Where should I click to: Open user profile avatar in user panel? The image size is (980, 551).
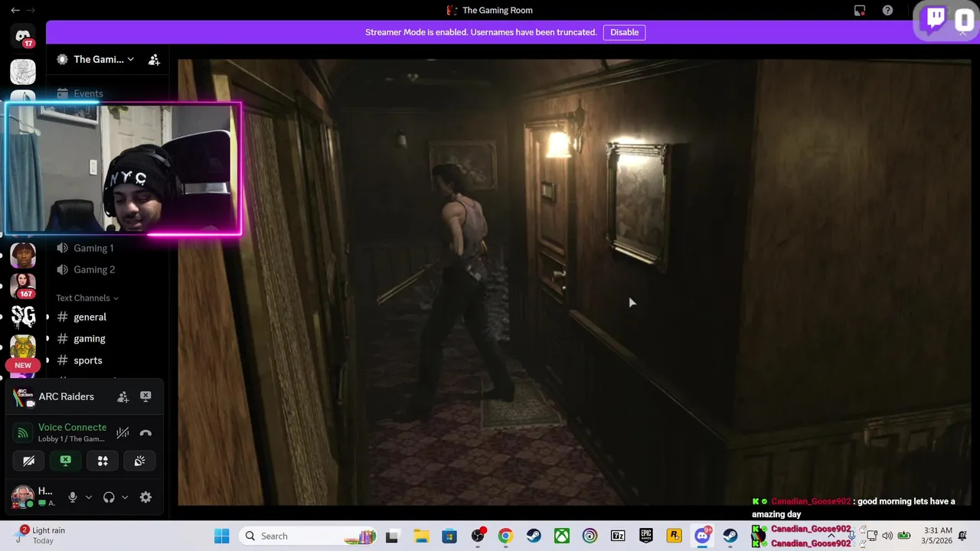[22, 497]
